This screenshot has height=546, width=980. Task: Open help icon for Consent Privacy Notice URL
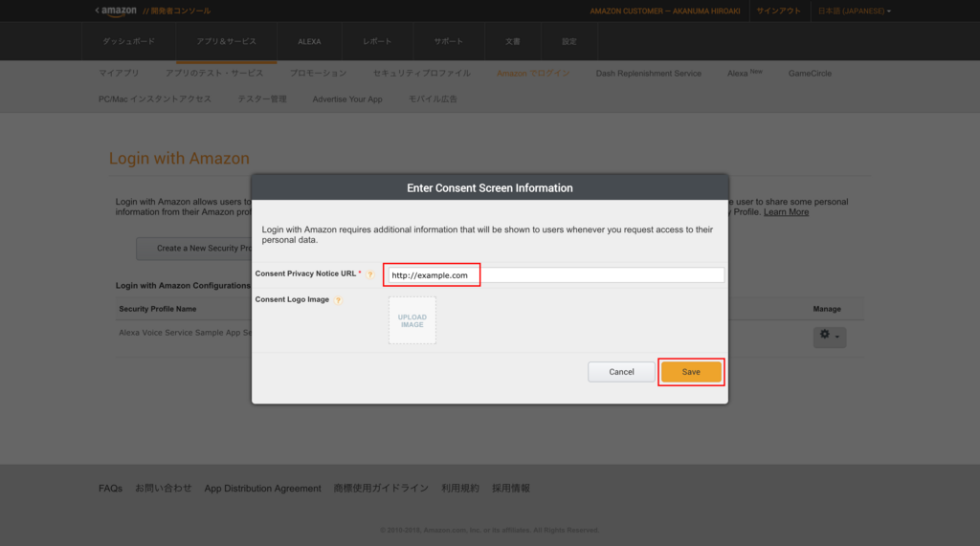370,274
